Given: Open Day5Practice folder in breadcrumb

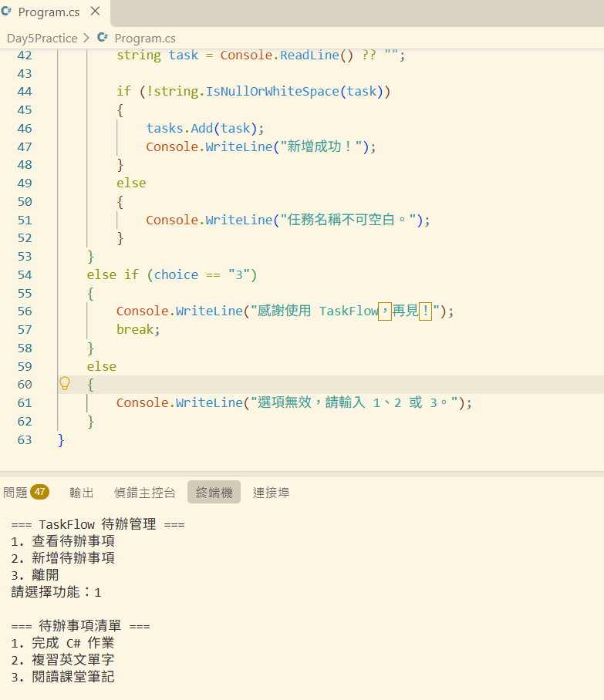Looking at the screenshot, I should pyautogui.click(x=42, y=39).
